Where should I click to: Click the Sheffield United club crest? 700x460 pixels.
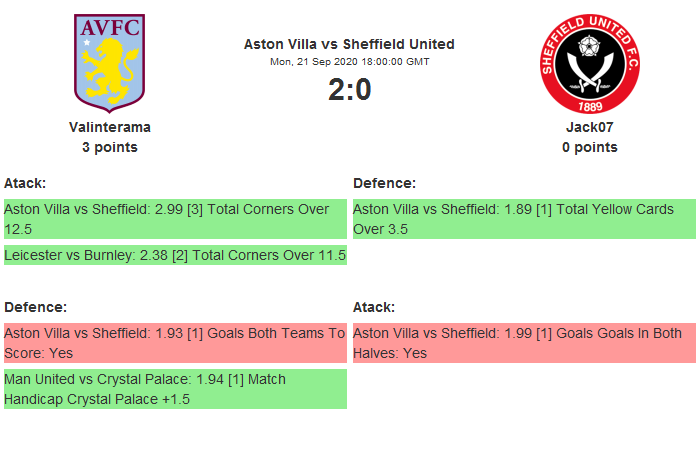pyautogui.click(x=589, y=62)
